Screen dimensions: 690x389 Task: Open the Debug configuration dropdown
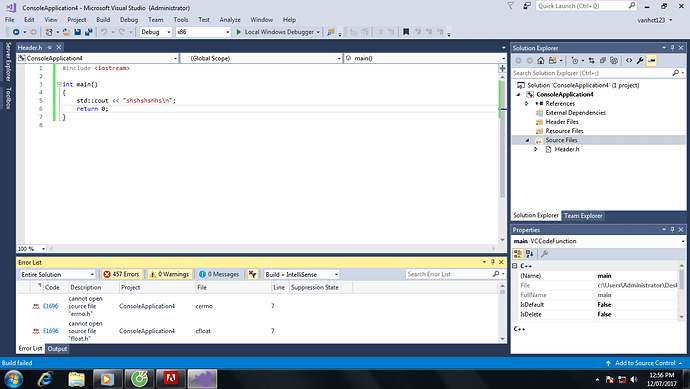(155, 32)
